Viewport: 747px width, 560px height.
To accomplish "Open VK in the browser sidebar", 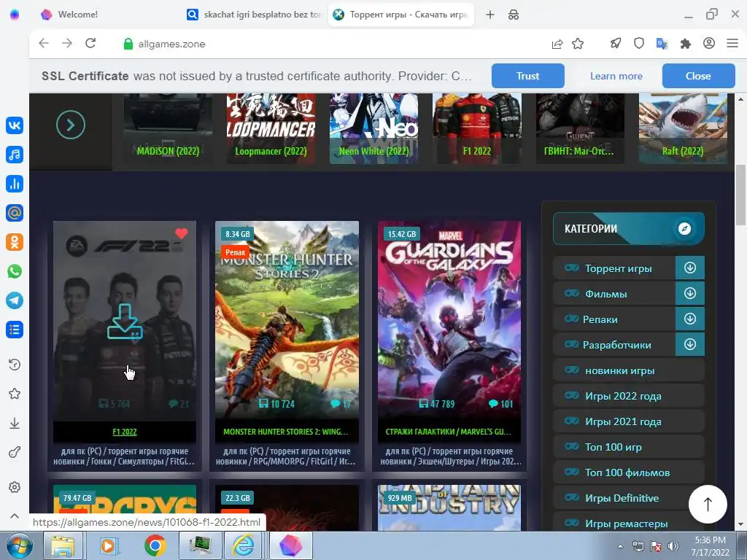I will pos(15,125).
